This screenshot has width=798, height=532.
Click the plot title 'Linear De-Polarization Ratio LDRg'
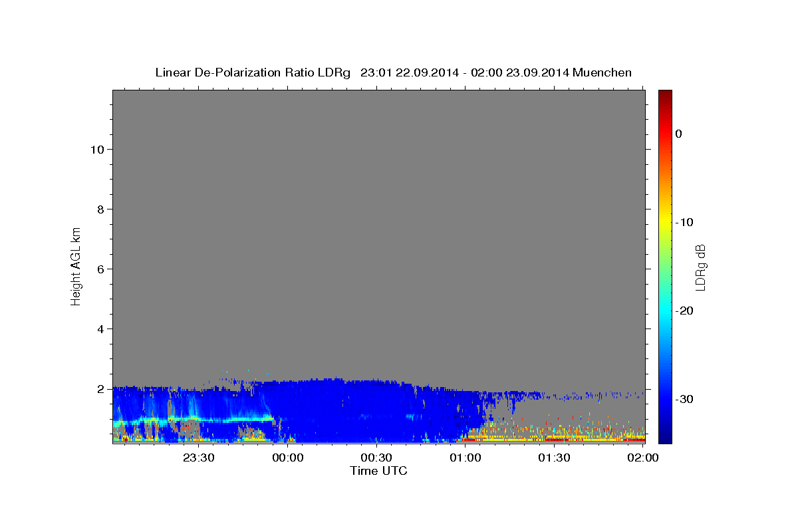[x=252, y=72]
